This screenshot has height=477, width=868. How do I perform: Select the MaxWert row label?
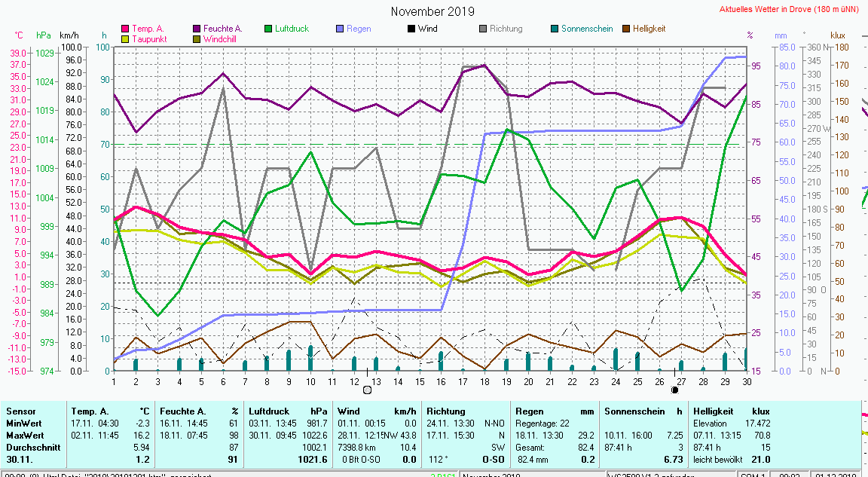pos(26,436)
